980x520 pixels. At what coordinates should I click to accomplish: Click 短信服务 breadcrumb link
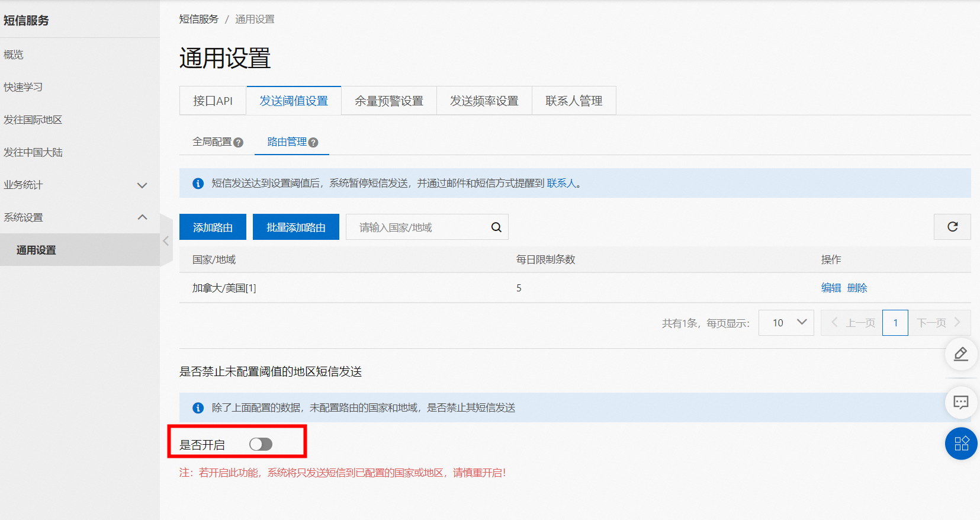click(199, 19)
